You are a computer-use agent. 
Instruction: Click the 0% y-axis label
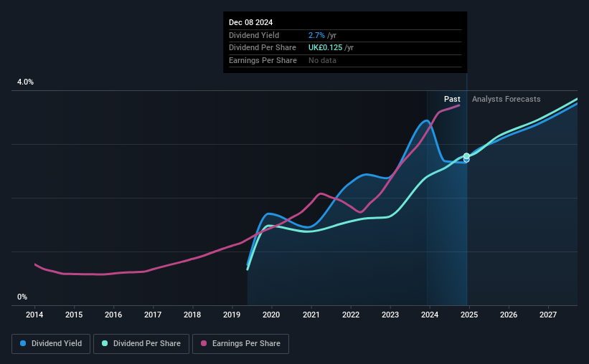(x=22, y=297)
